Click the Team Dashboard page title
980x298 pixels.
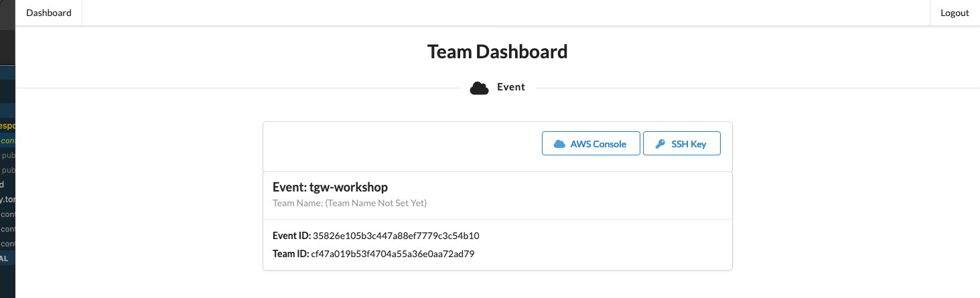pos(497,52)
